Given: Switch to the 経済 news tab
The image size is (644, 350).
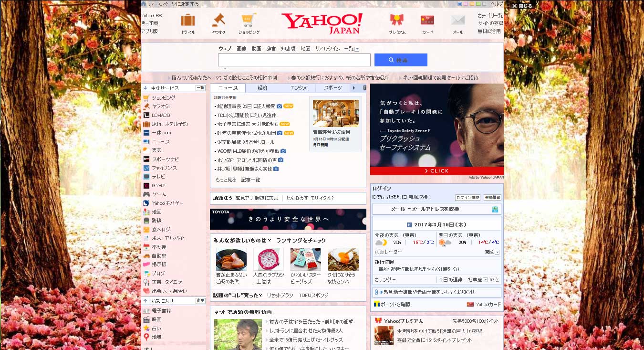Looking at the screenshot, I should pyautogui.click(x=263, y=88).
